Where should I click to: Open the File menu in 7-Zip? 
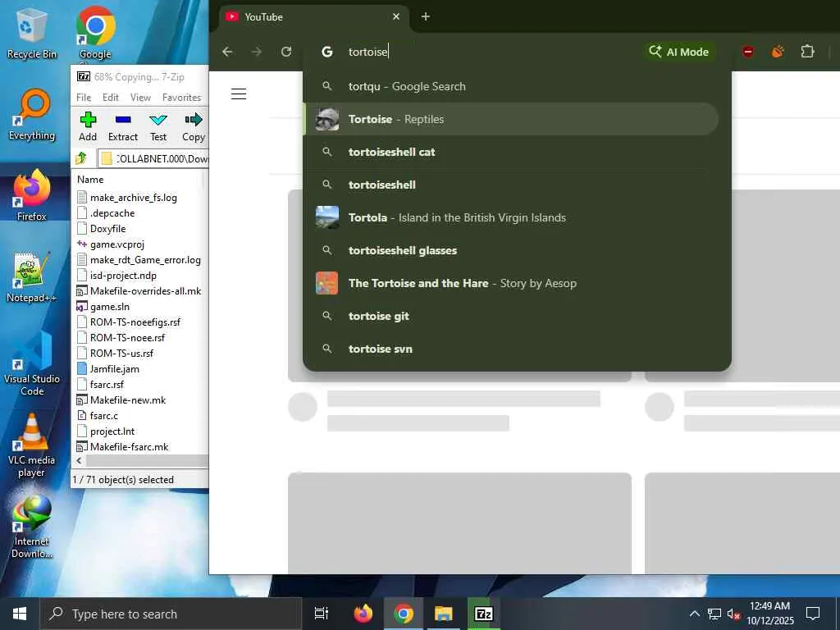coord(84,97)
